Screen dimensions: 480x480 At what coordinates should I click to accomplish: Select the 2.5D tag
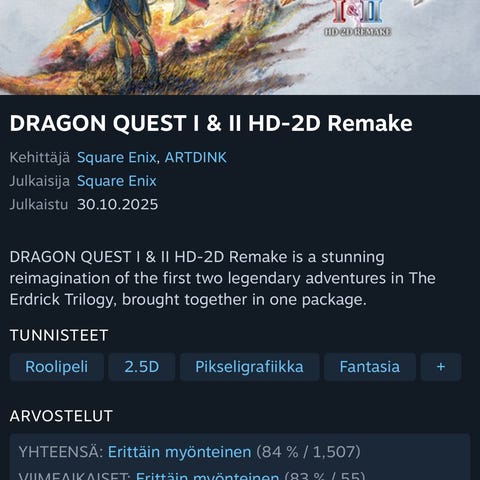(x=142, y=367)
